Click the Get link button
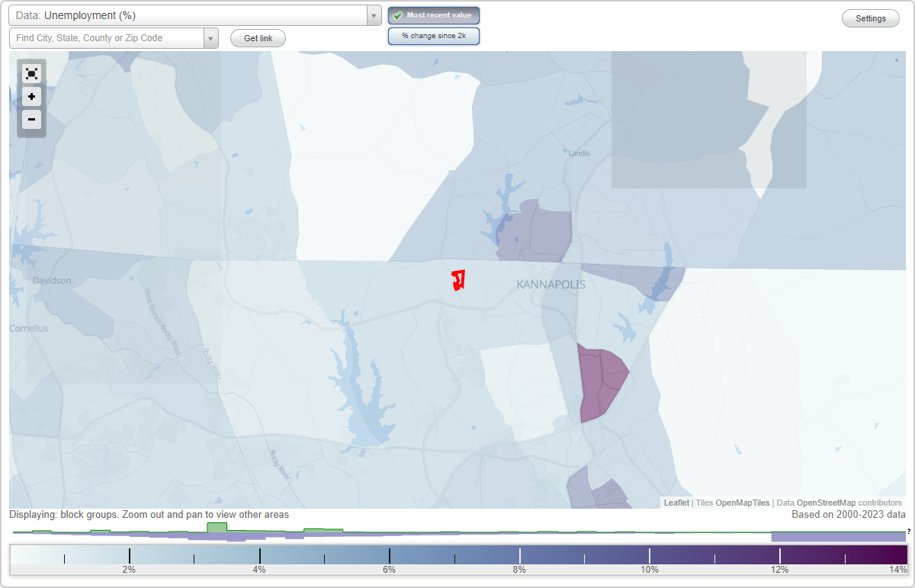This screenshot has width=915, height=588. tap(257, 37)
